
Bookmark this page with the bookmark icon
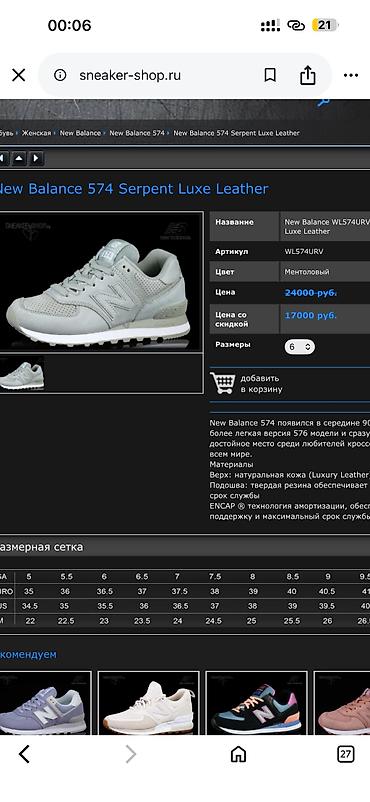point(270,76)
